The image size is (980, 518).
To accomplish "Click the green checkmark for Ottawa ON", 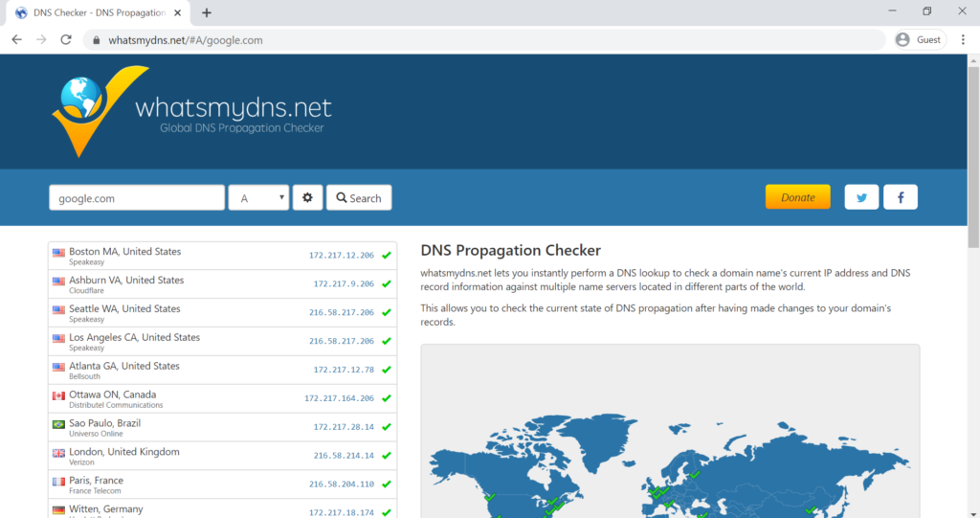I will (x=387, y=398).
